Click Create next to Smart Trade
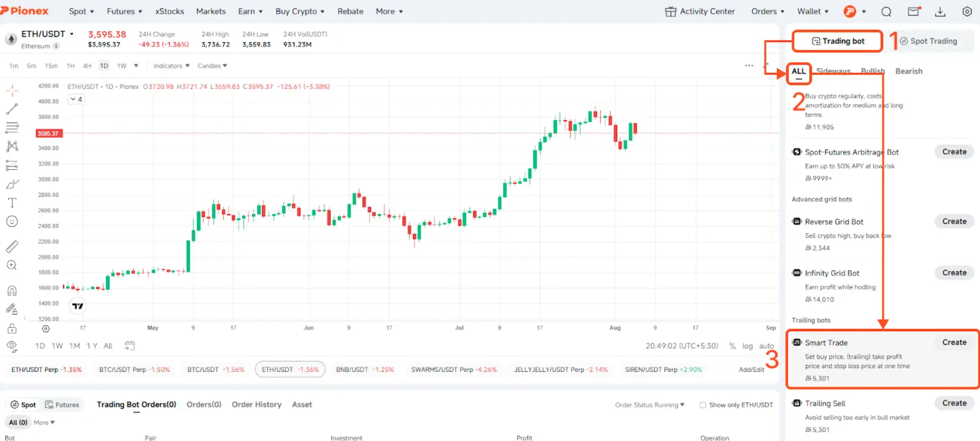The height and width of the screenshot is (441, 980). point(954,342)
